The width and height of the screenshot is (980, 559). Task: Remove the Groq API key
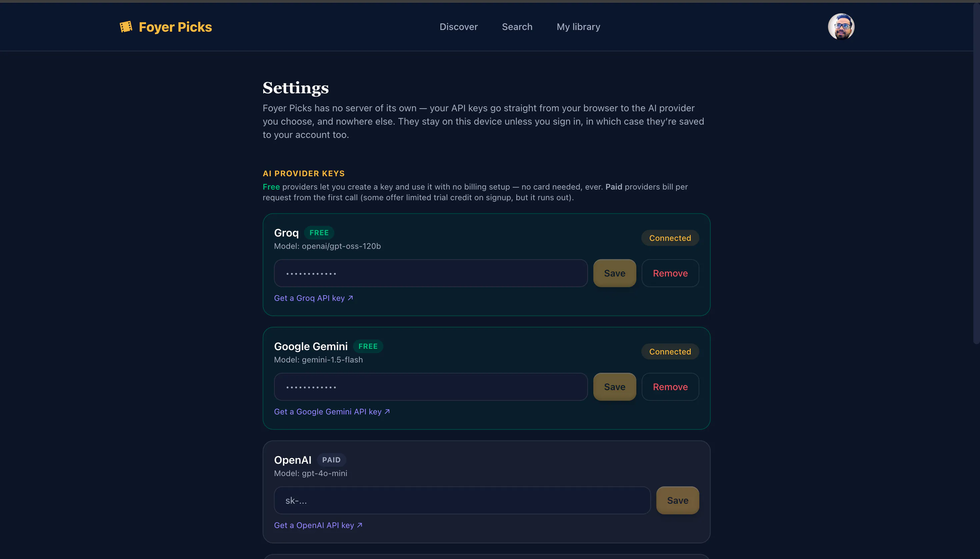(670, 273)
